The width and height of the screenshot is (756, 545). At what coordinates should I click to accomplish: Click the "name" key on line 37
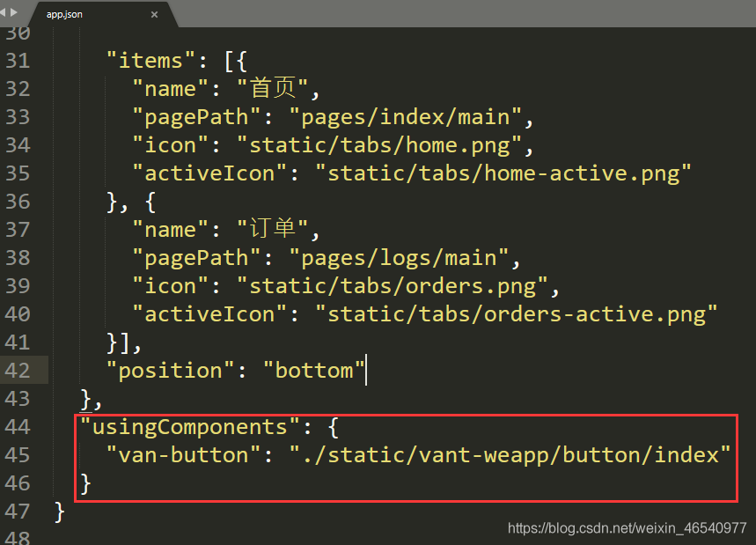point(170,230)
